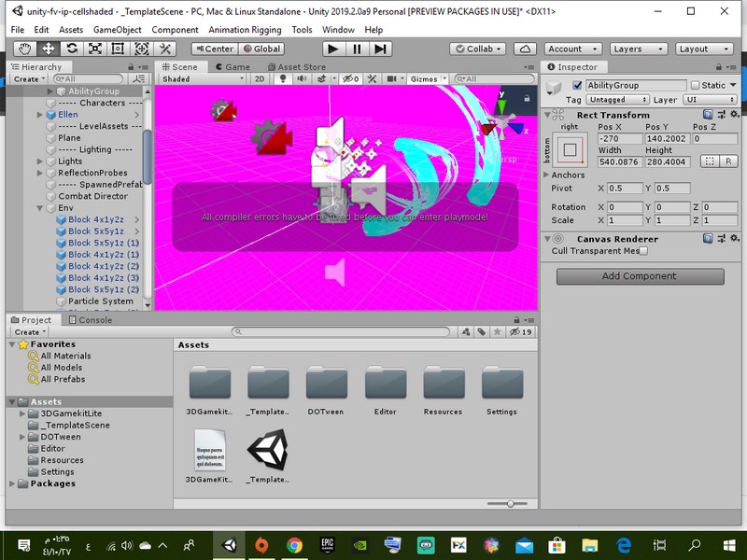Open the Layers dropdown
The width and height of the screenshot is (747, 560).
pyautogui.click(x=638, y=49)
